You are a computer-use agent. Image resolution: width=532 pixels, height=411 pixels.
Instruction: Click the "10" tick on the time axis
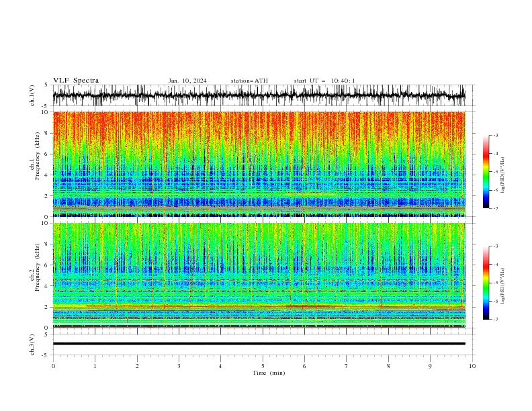pyautogui.click(x=472, y=366)
